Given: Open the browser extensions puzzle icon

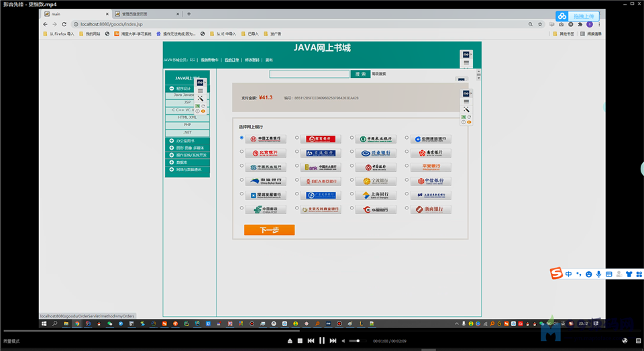Looking at the screenshot, I should coord(580,24).
